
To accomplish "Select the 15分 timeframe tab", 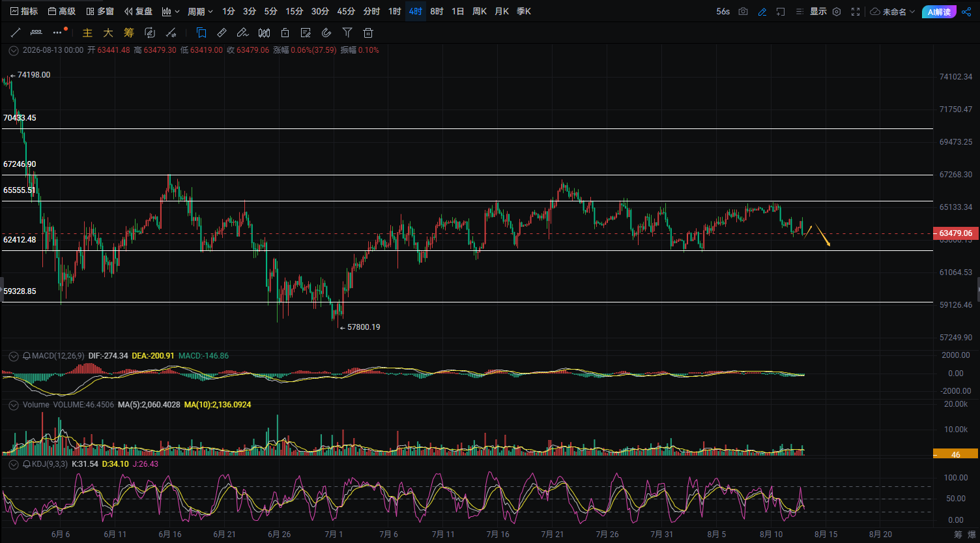I will pos(295,12).
